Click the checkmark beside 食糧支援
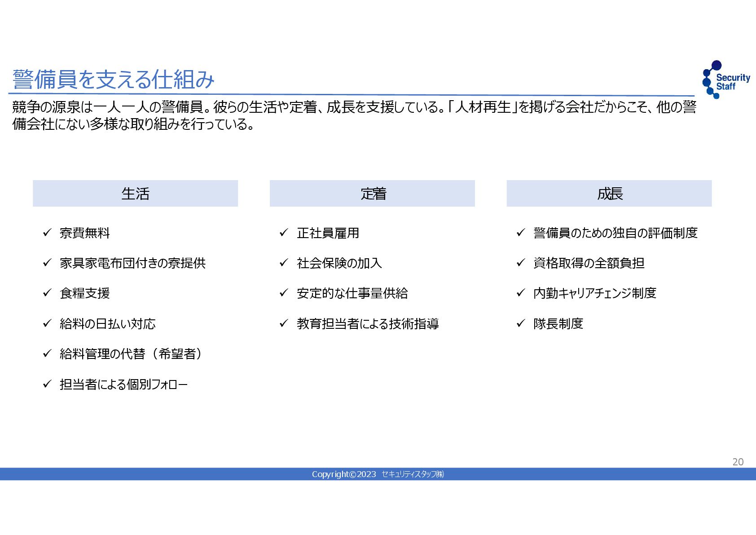 [47, 293]
